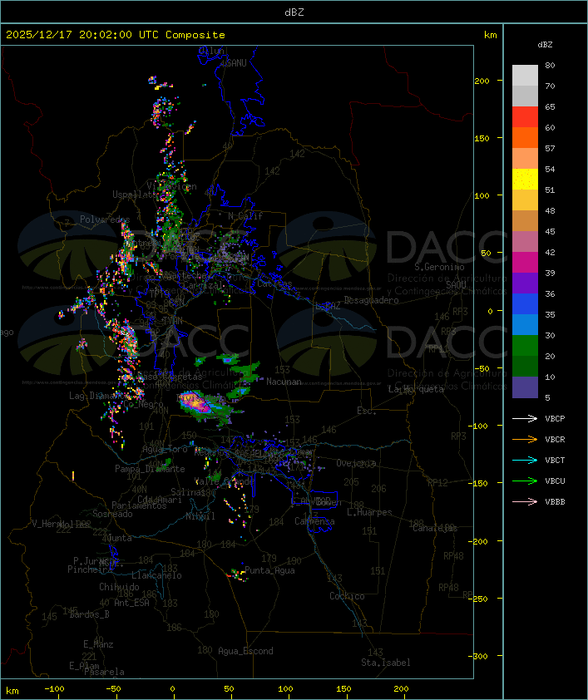
Task: Pick the purple 36–39 dBZ swatch
Action: (x=525, y=283)
